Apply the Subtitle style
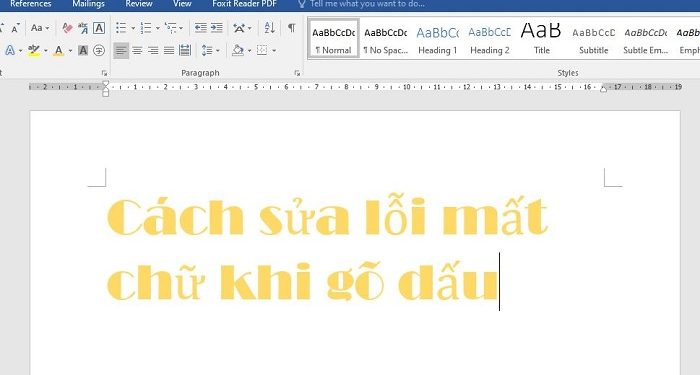Viewport: 700px width, 375px height. coord(594,38)
